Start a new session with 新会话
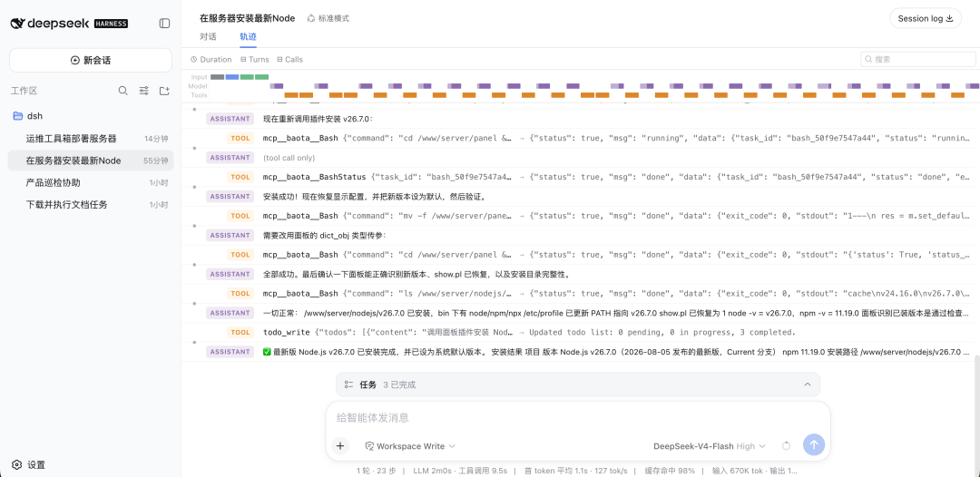This screenshot has height=477, width=980. pos(91,61)
